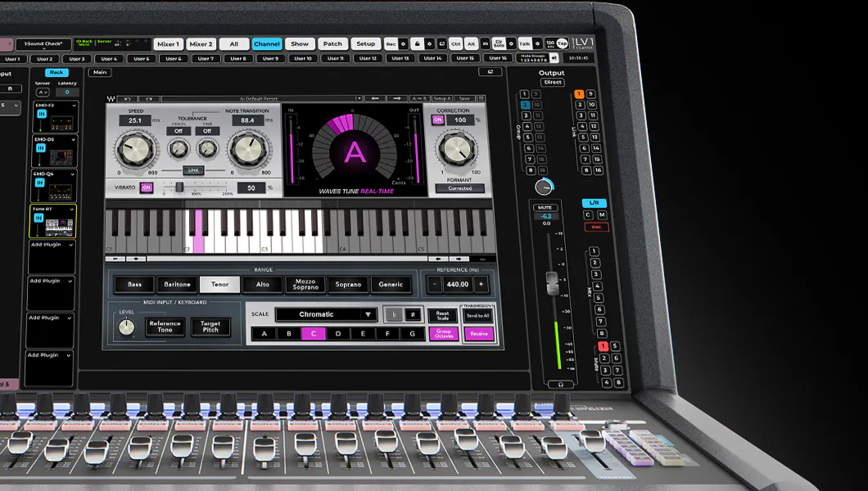Toggle the Group Octaves button
Image resolution: width=868 pixels, height=491 pixels.
pos(444,334)
